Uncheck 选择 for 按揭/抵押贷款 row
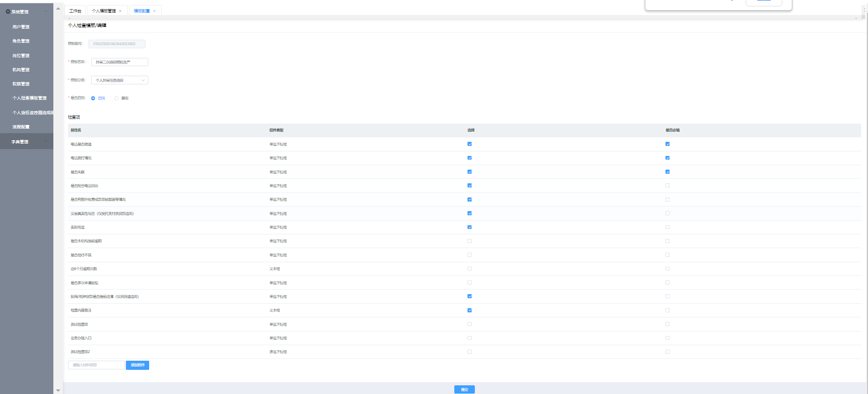The image size is (868, 394). 469,296
